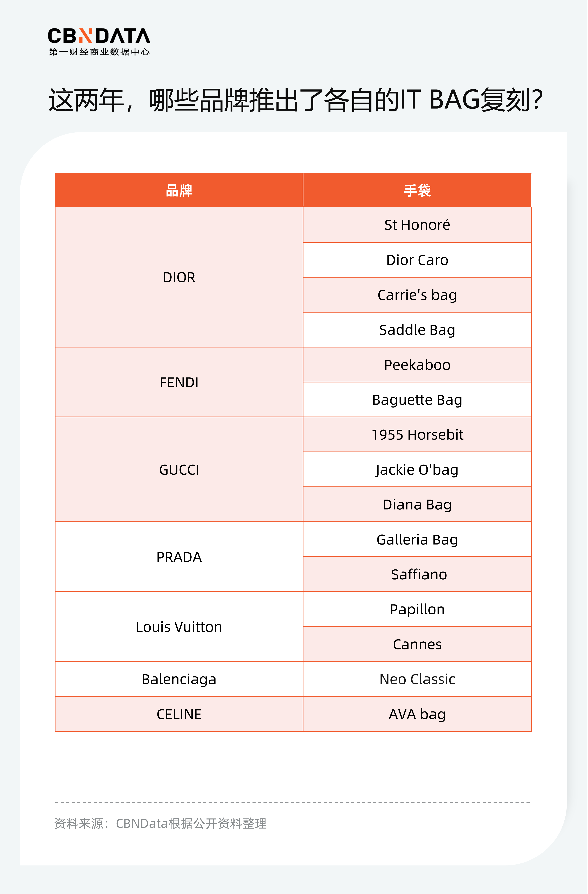
Task: Click the 资料来源 source note text
Action: [160, 823]
